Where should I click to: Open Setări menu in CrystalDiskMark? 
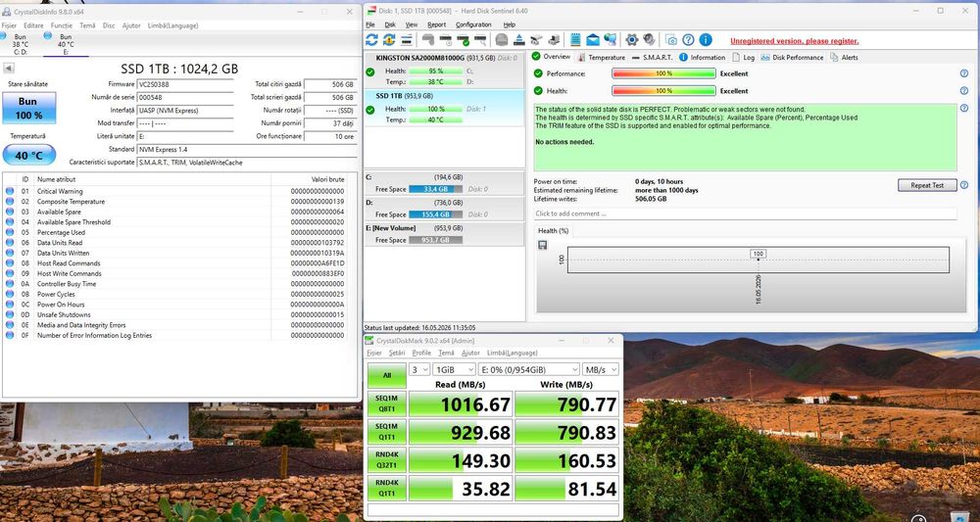(x=397, y=353)
